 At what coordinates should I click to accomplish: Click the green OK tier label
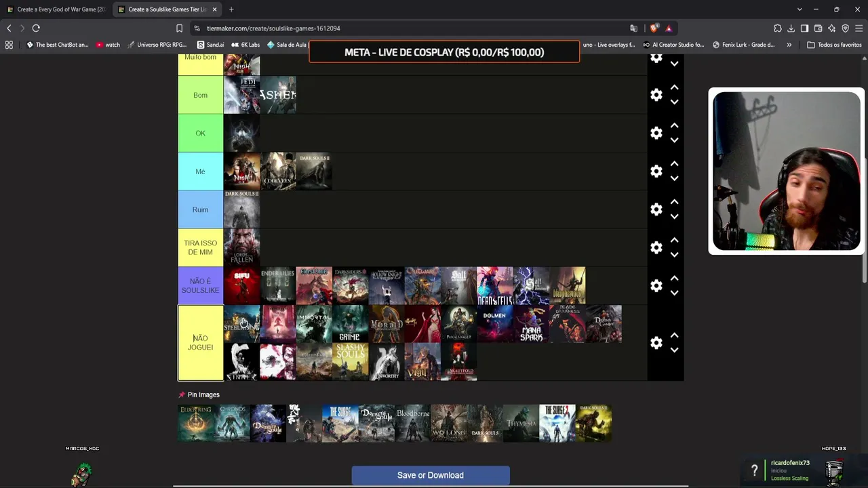click(x=200, y=134)
